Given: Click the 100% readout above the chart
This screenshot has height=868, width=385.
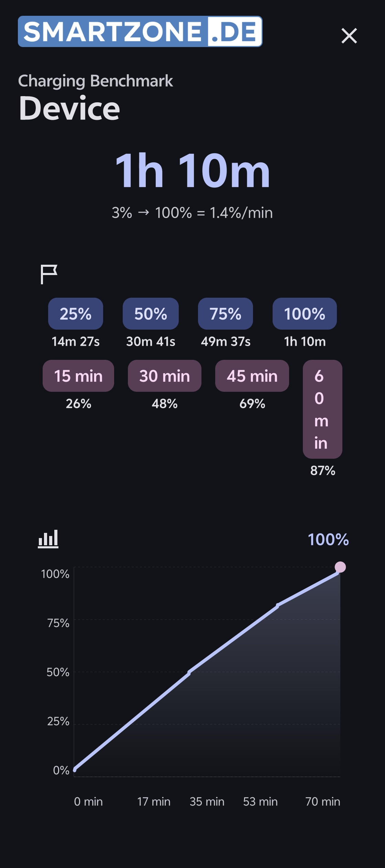Looking at the screenshot, I should coord(328,539).
